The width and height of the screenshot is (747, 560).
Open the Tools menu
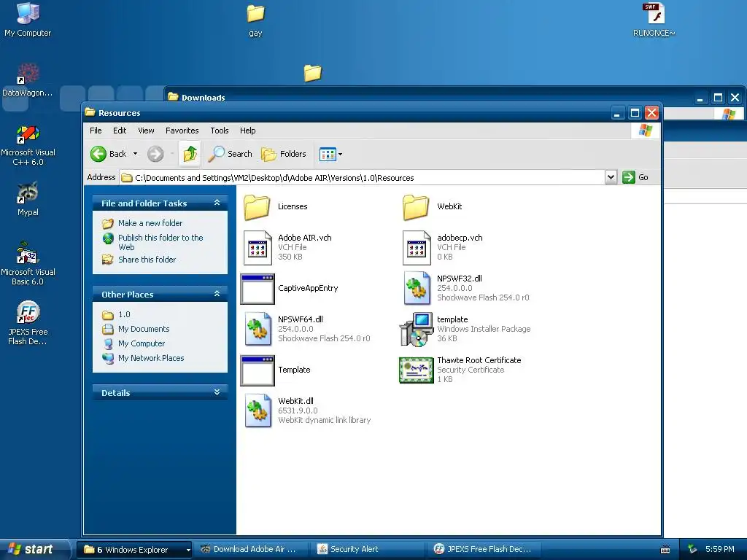click(219, 131)
